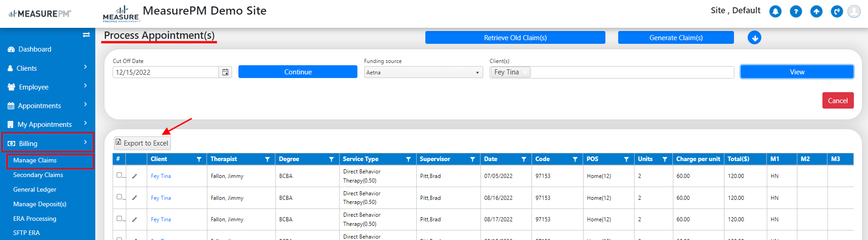Open the notifications bell icon
Image resolution: width=868 pixels, height=240 pixels.
tap(775, 11)
